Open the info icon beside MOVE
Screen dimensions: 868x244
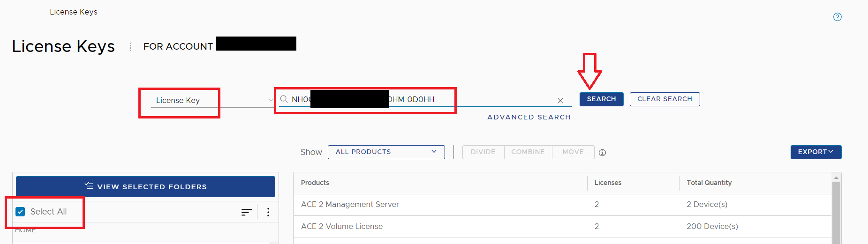602,153
